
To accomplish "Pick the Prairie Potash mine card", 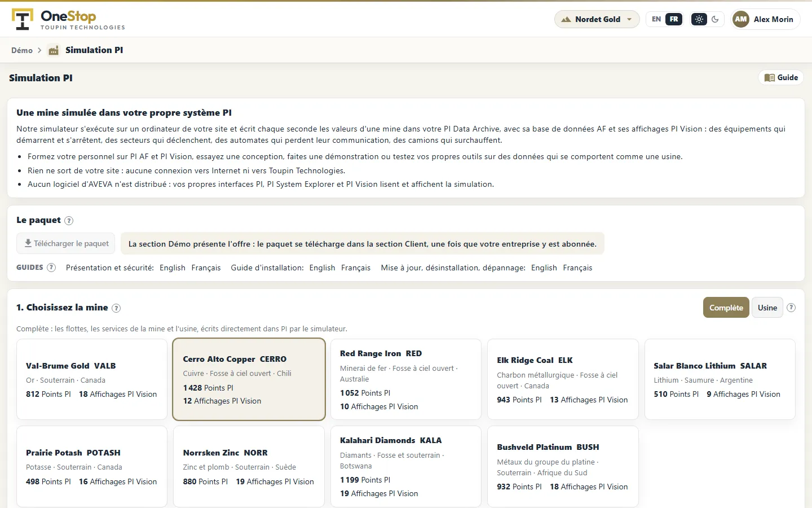I will pyautogui.click(x=92, y=467).
